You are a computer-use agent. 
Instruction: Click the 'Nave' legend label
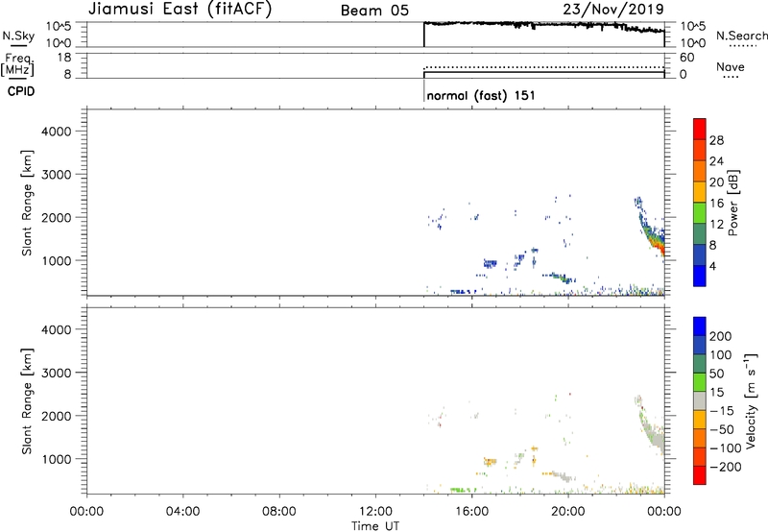point(731,67)
